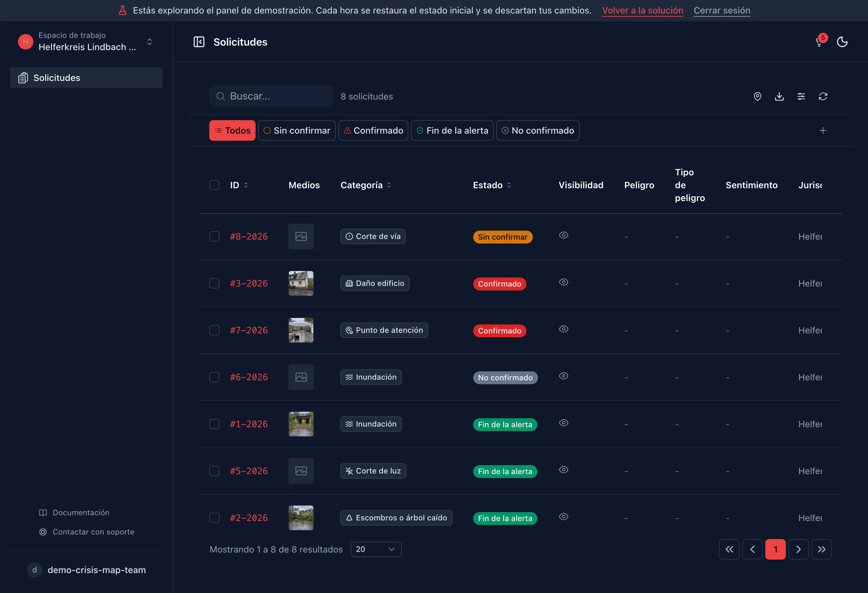
Task: Toggle visibility eye for #7-2026
Action: coord(564,329)
